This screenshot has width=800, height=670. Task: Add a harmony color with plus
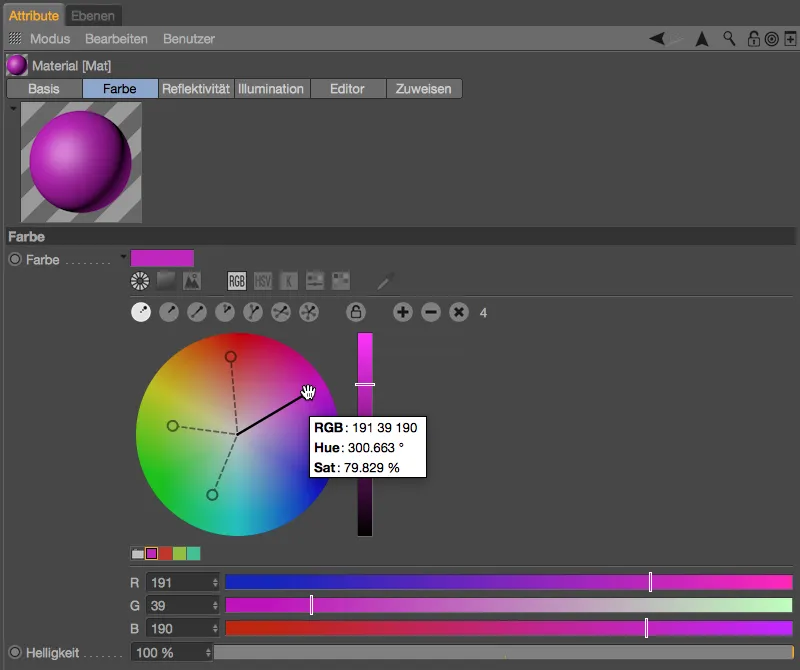403,312
